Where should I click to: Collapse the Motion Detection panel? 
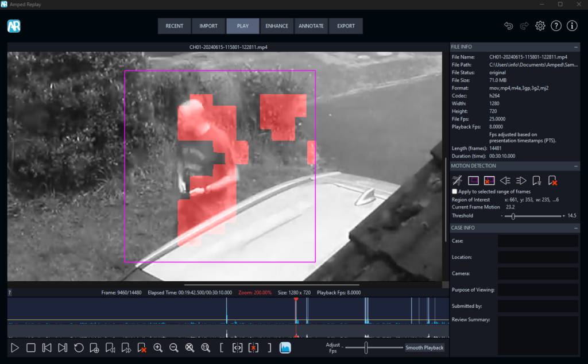point(575,166)
